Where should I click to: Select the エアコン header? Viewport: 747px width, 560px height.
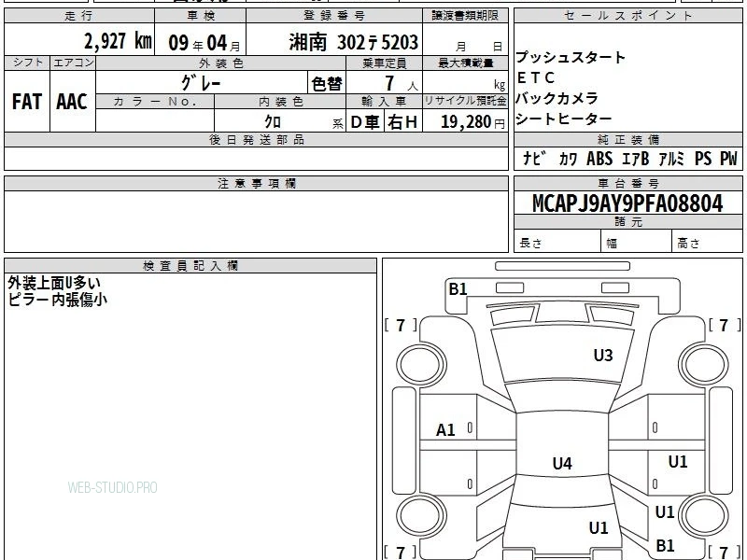point(74,63)
